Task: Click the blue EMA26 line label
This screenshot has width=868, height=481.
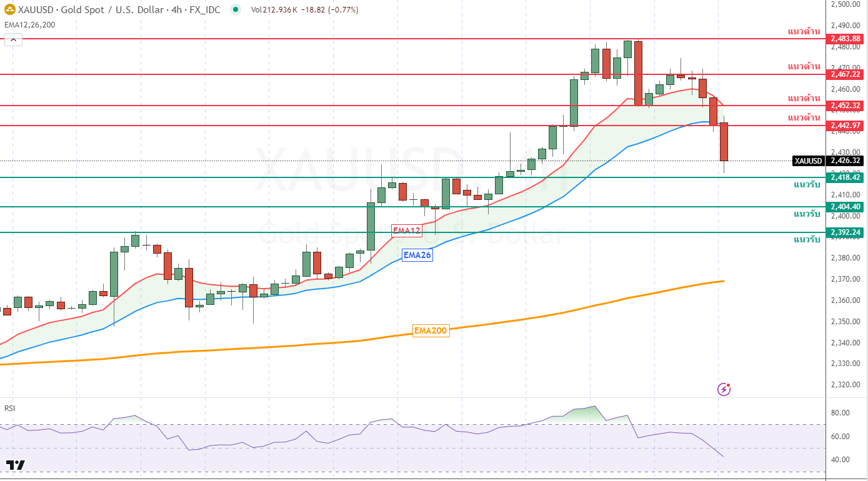Action: pyautogui.click(x=417, y=255)
